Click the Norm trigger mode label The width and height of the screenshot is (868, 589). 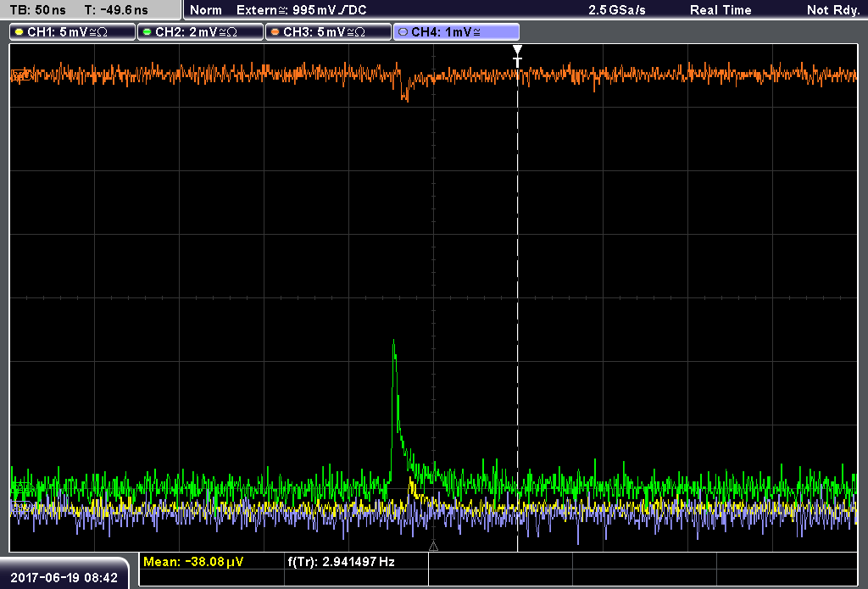click(x=206, y=10)
